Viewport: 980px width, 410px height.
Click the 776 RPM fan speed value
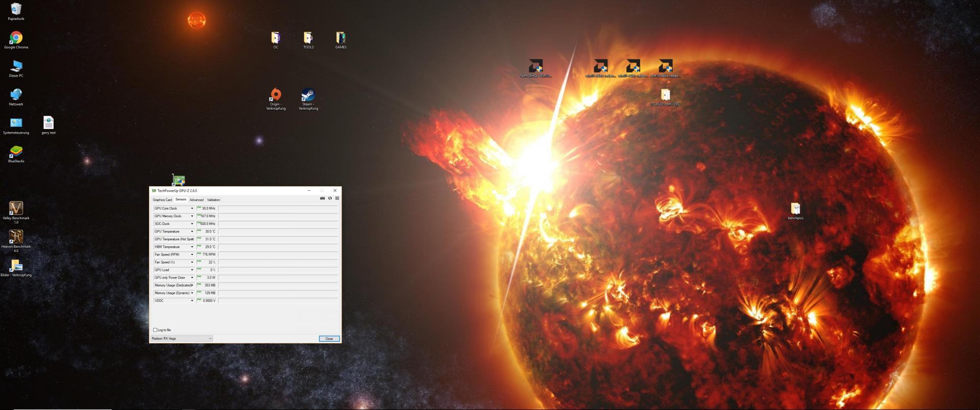209,254
